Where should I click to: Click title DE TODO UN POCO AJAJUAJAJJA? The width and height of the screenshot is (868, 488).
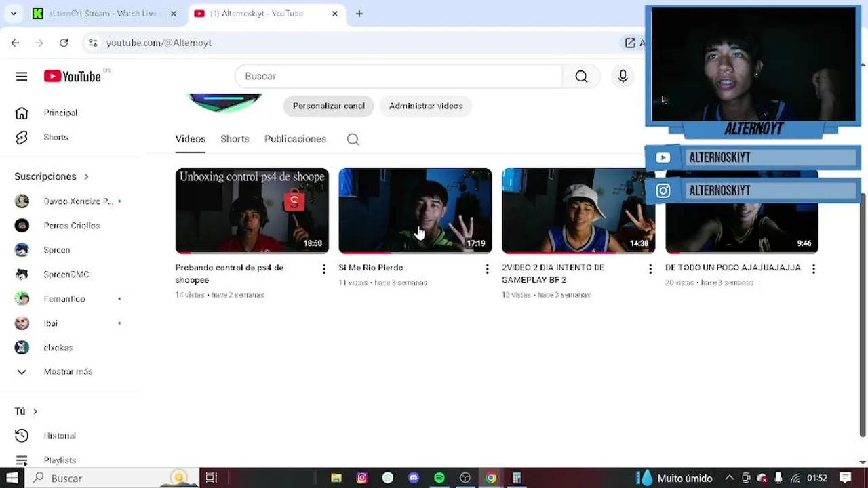(733, 268)
